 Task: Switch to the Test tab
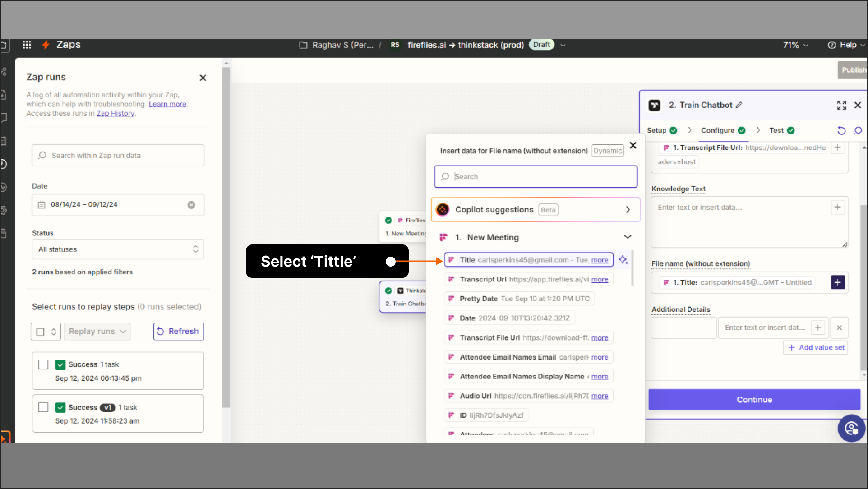(x=781, y=130)
